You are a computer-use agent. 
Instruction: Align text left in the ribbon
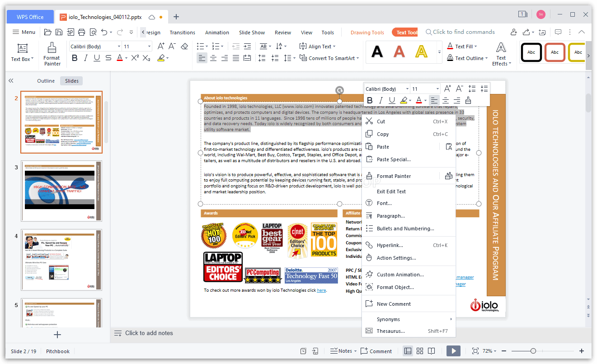[202, 58]
